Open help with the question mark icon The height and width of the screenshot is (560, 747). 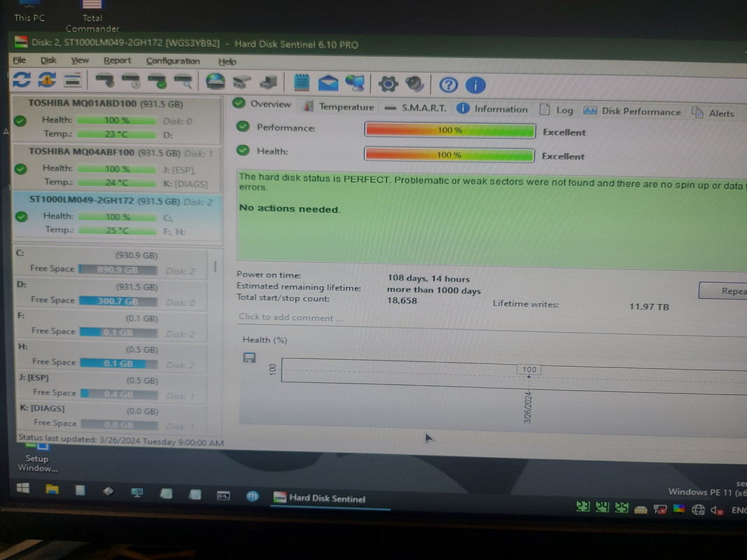(448, 85)
